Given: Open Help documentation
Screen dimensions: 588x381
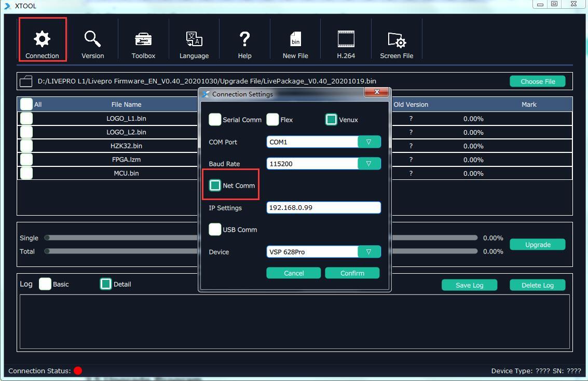Looking at the screenshot, I should (x=244, y=39).
